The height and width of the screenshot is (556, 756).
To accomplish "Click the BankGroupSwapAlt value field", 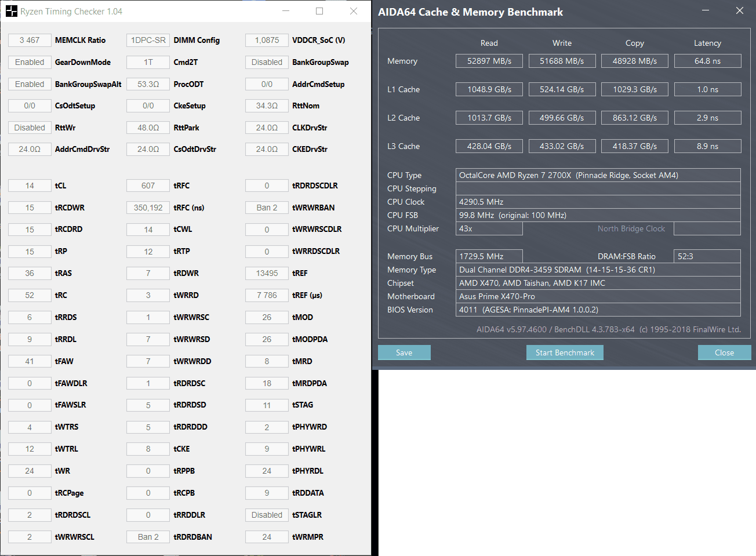I will [30, 84].
